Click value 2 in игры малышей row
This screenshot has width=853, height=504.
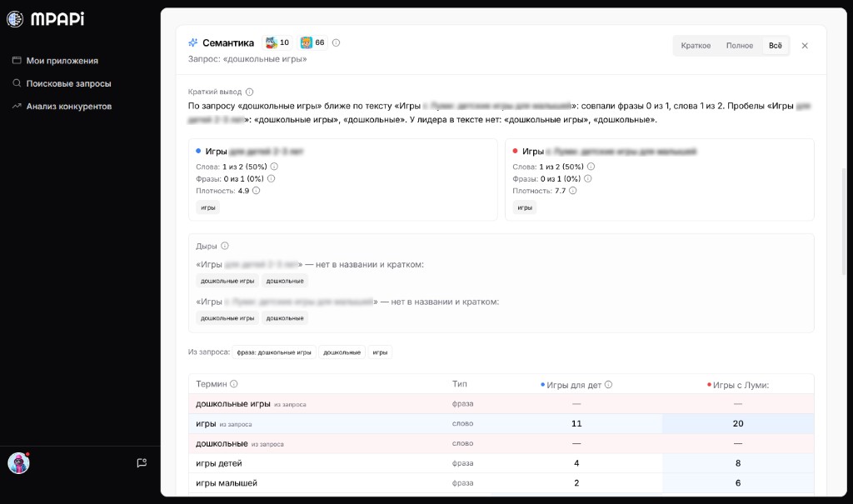coord(576,483)
